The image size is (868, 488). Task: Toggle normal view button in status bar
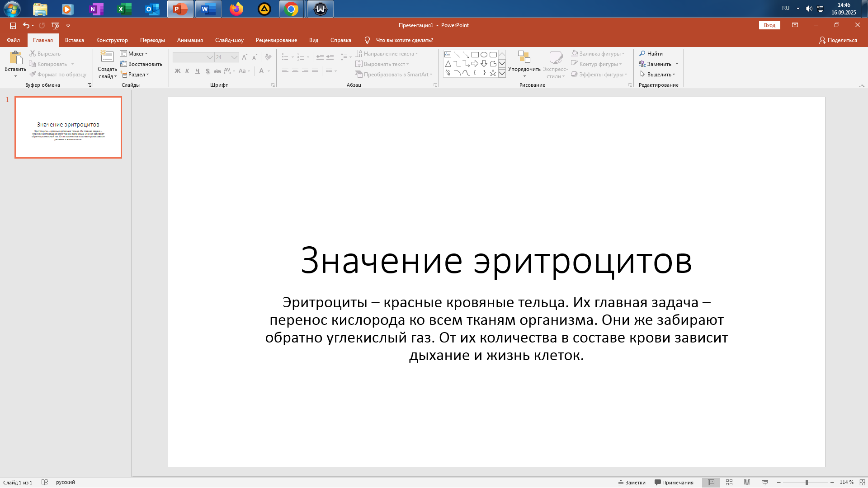pos(711,483)
